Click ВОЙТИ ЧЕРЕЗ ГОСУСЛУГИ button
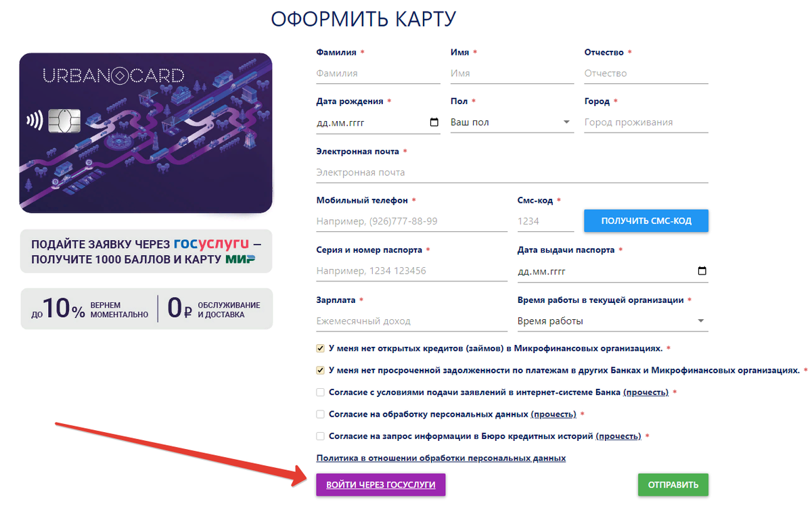 (x=380, y=485)
